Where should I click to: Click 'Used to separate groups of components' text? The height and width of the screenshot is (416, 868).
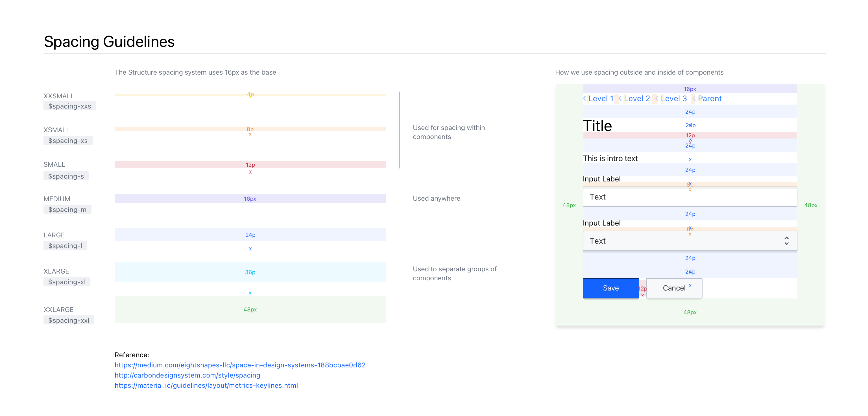click(455, 273)
